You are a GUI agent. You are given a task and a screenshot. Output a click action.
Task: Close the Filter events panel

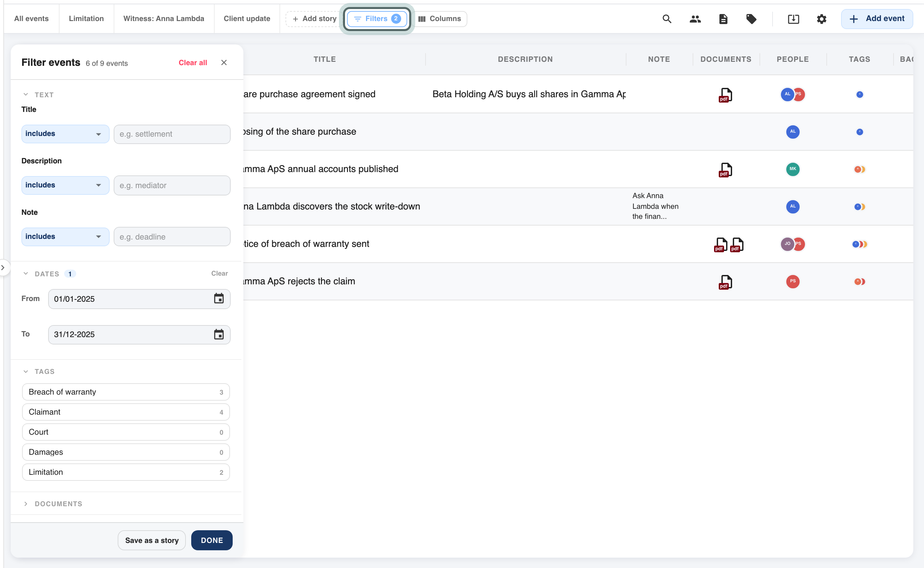click(224, 62)
